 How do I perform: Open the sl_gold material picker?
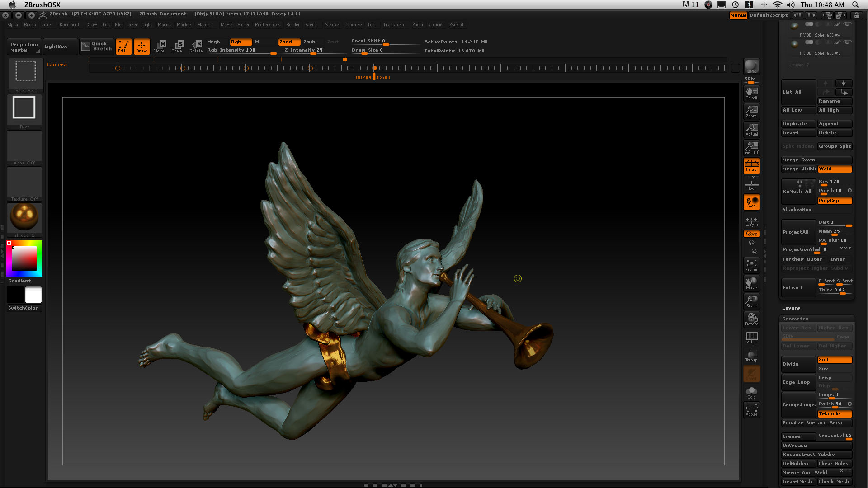24,217
